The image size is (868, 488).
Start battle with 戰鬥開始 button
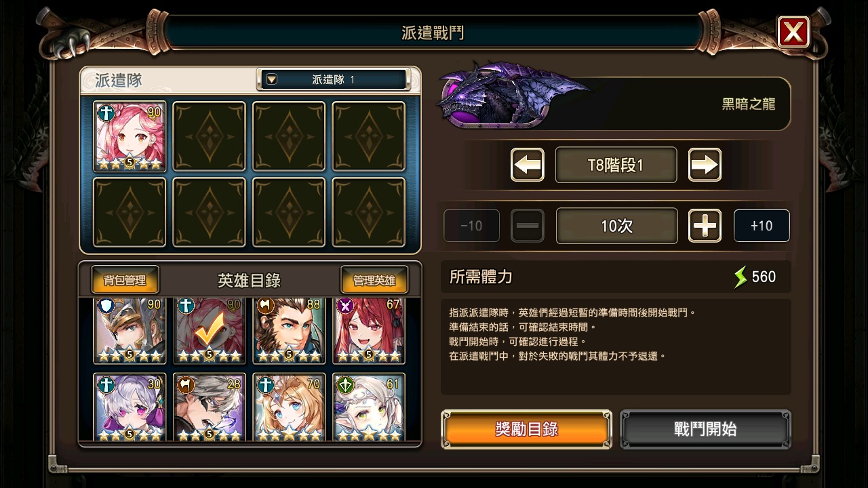(x=705, y=429)
